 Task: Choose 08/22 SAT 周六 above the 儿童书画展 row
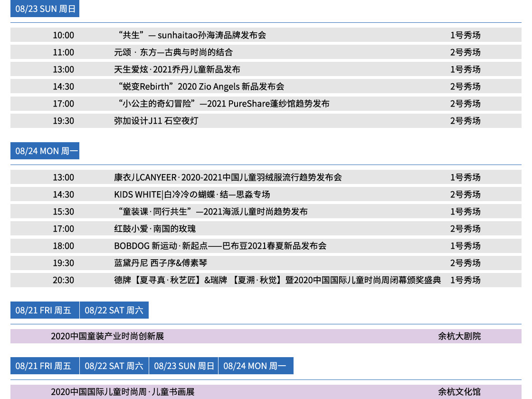click(x=114, y=366)
